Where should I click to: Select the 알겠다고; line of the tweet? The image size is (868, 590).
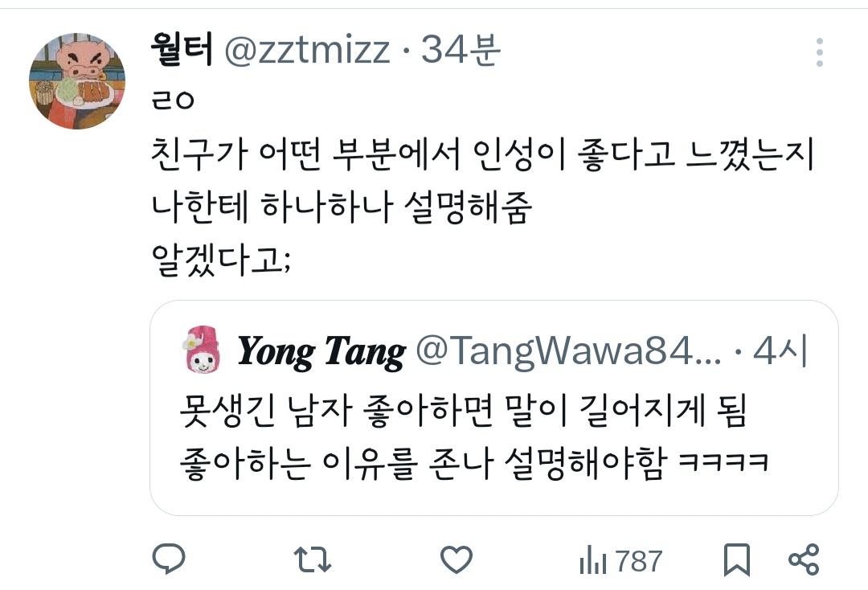click(x=220, y=259)
